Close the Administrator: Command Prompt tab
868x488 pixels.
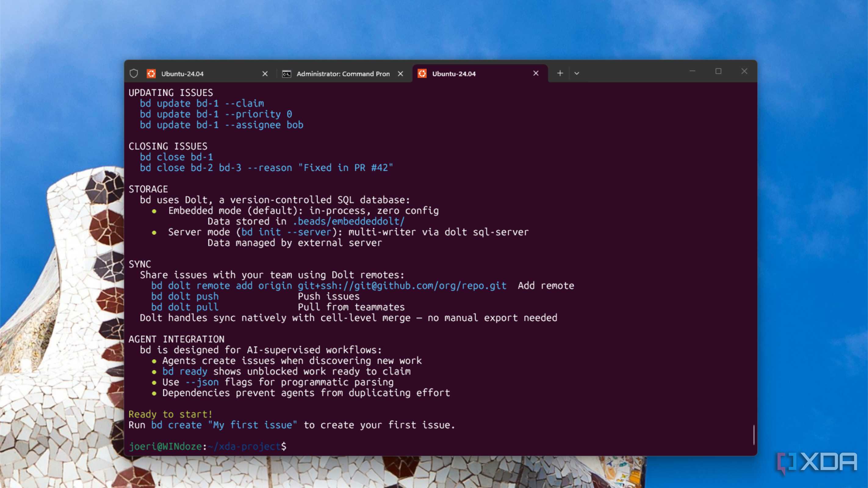(400, 74)
